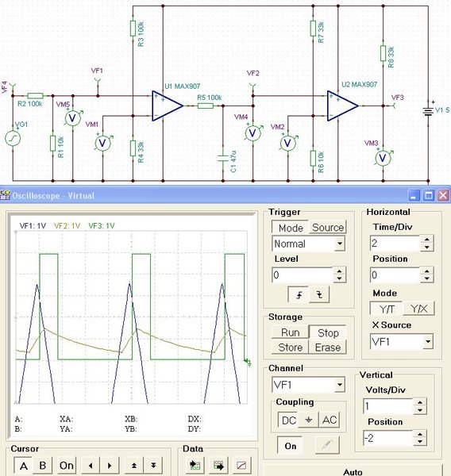
Task: Click the ground coupling icon
Action: 308,420
